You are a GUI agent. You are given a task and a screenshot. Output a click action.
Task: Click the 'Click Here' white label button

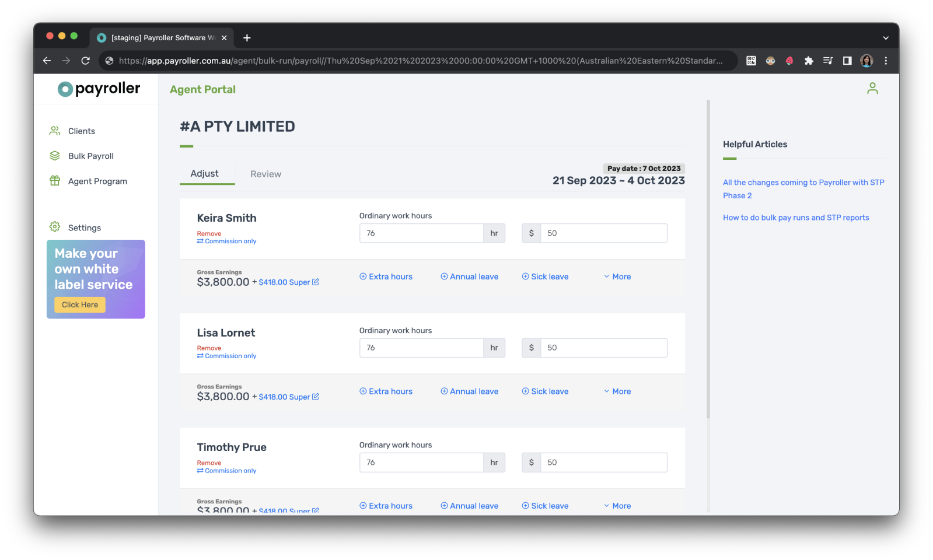(80, 305)
